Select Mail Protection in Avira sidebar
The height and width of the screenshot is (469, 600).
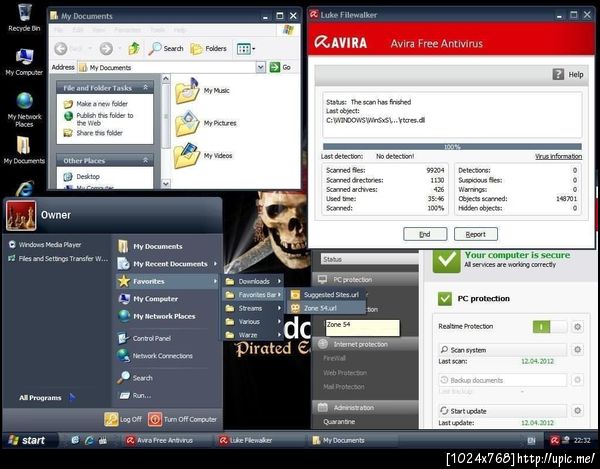(344, 387)
